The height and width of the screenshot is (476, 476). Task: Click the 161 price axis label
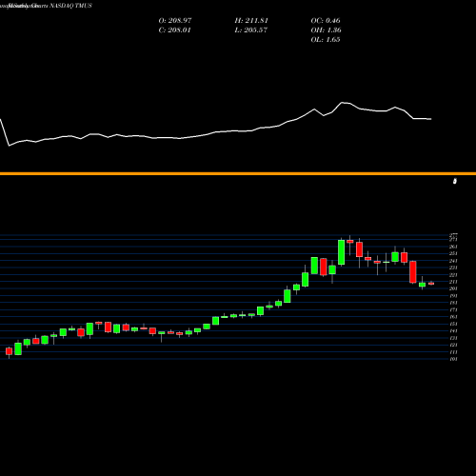(x=453, y=317)
